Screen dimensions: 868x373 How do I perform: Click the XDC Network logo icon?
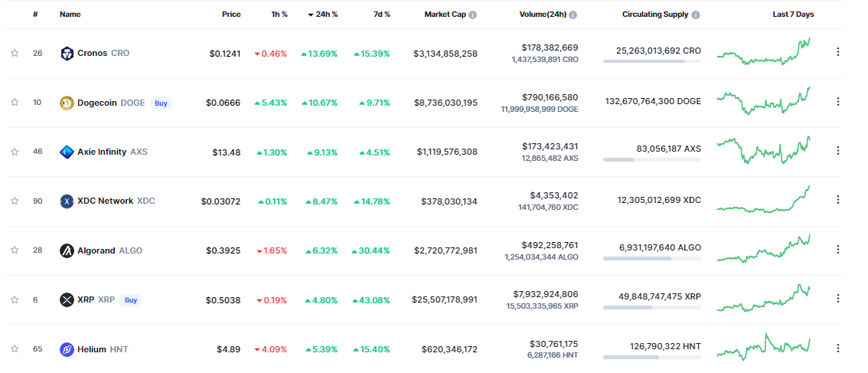[67, 201]
